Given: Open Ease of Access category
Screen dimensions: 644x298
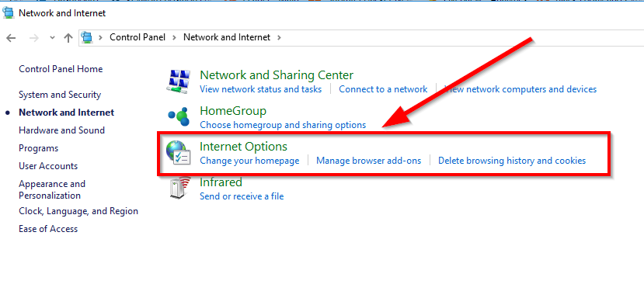Looking at the screenshot, I should tap(48, 229).
